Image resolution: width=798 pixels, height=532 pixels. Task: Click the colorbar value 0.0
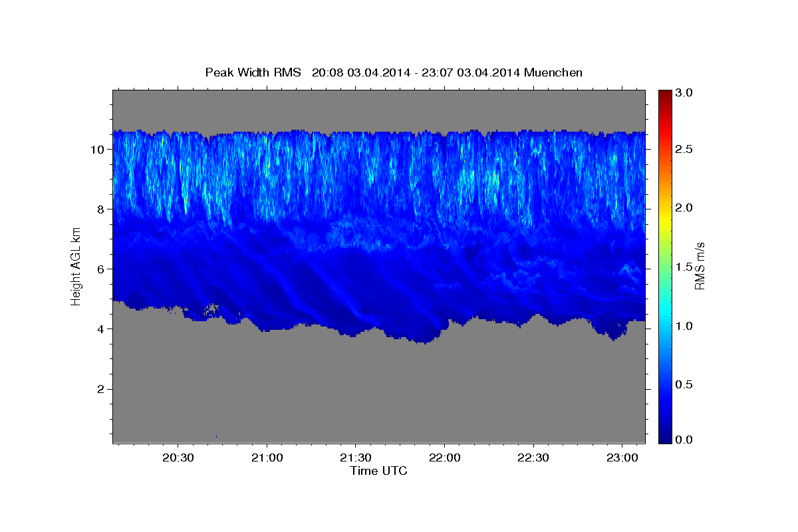click(684, 440)
